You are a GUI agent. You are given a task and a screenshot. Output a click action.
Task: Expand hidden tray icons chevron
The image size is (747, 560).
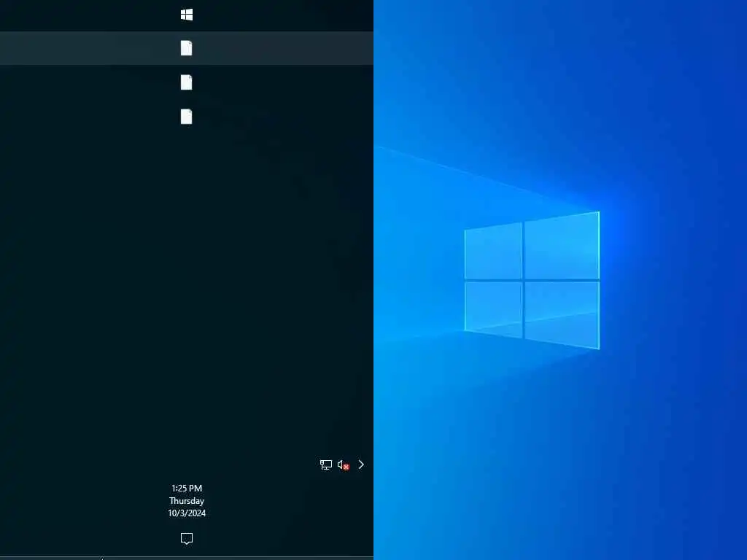[361, 464]
